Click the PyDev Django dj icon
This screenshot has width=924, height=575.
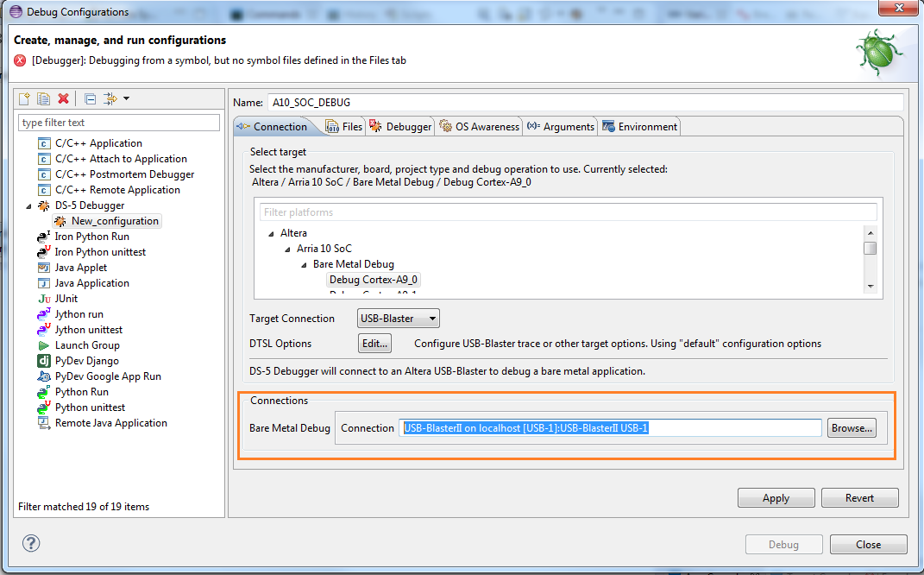tap(44, 361)
